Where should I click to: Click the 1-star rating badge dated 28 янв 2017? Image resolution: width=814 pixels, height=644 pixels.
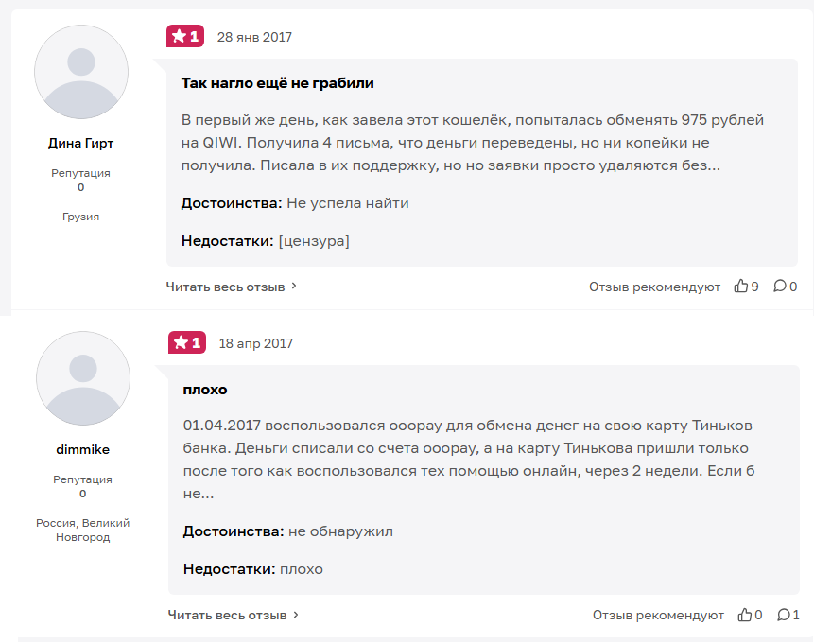click(x=185, y=37)
